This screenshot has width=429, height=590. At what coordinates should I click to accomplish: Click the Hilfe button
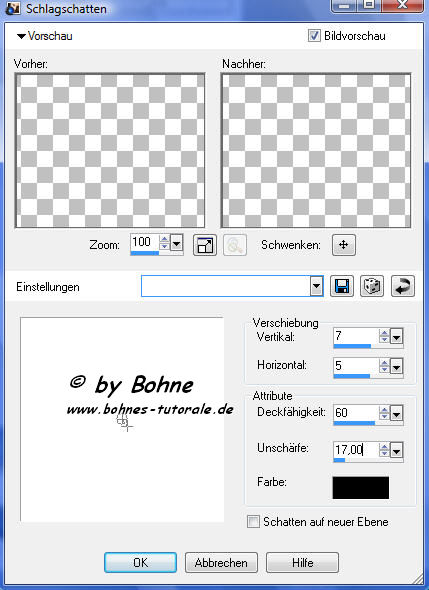(303, 563)
